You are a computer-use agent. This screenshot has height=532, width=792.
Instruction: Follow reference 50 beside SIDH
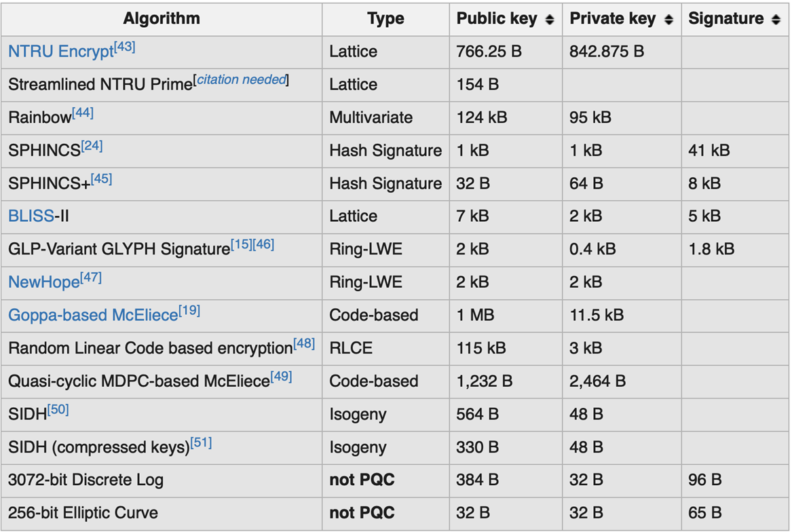(58, 410)
